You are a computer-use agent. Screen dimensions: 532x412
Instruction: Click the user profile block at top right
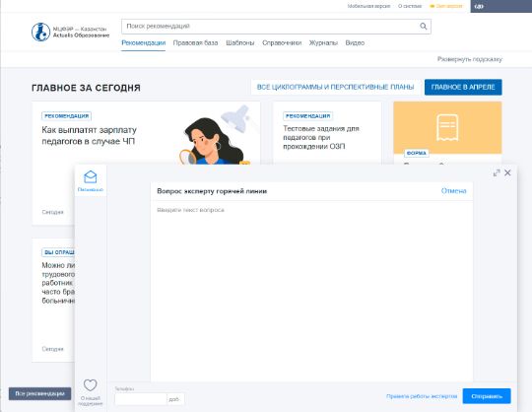click(501, 6)
